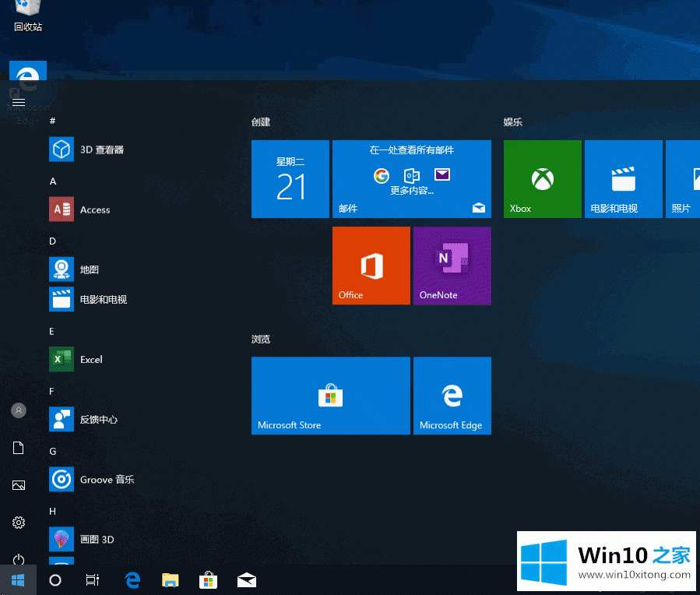The image size is (700, 595).
Task: Click the Windows Start button
Action: [x=18, y=580]
